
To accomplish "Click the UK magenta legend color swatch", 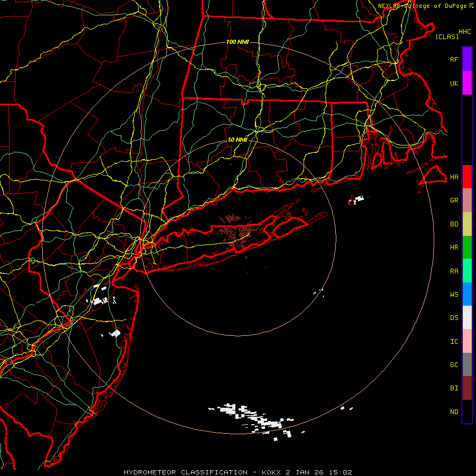I will (x=467, y=83).
